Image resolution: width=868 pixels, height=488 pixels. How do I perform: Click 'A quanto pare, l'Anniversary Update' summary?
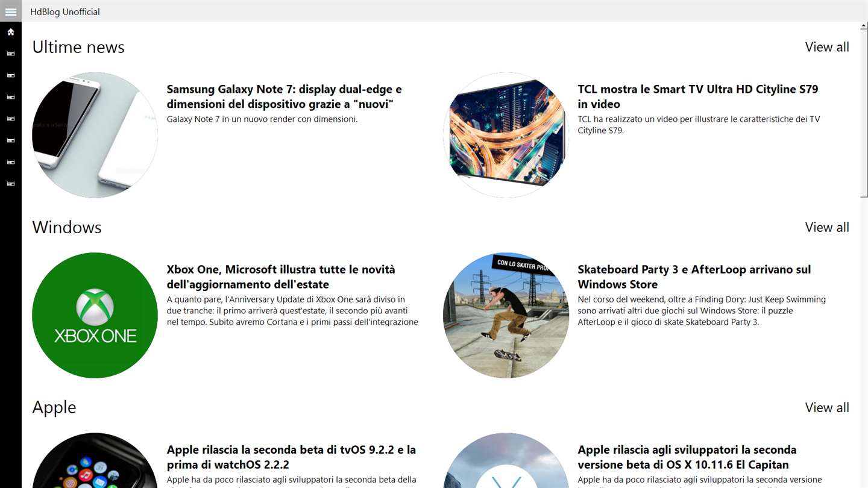292,310
